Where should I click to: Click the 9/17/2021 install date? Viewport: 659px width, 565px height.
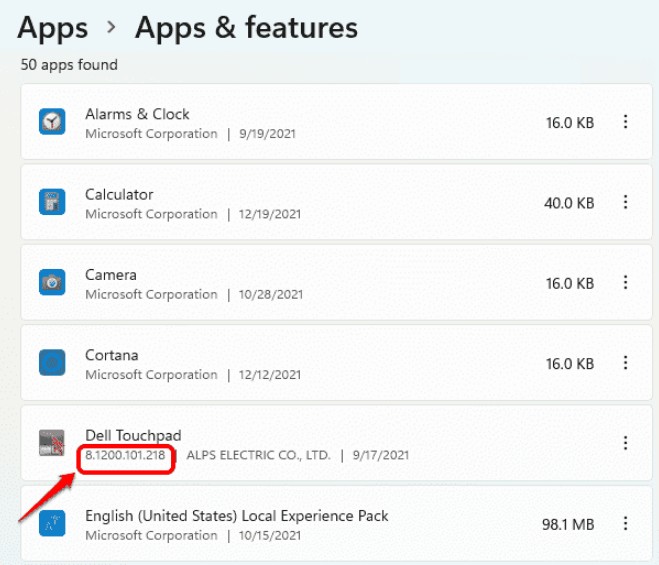[381, 455]
